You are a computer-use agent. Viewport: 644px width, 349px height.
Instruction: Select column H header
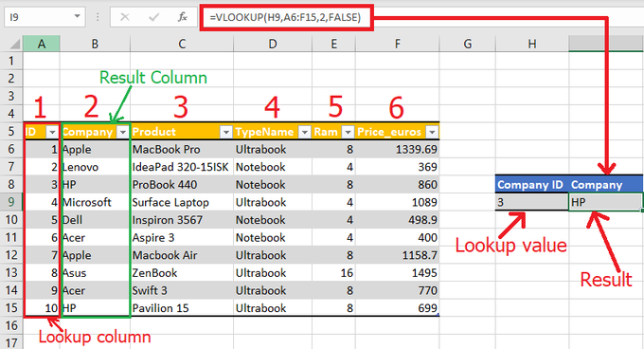point(532,44)
